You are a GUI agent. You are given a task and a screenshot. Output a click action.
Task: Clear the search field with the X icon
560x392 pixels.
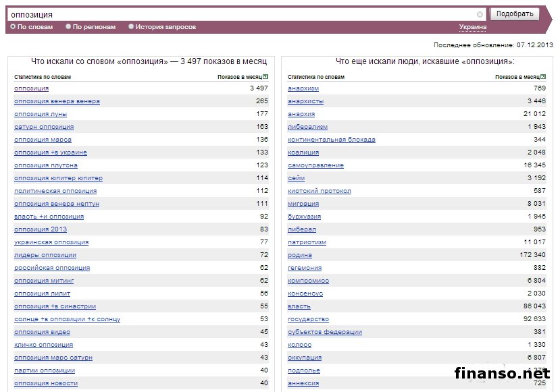coord(480,14)
